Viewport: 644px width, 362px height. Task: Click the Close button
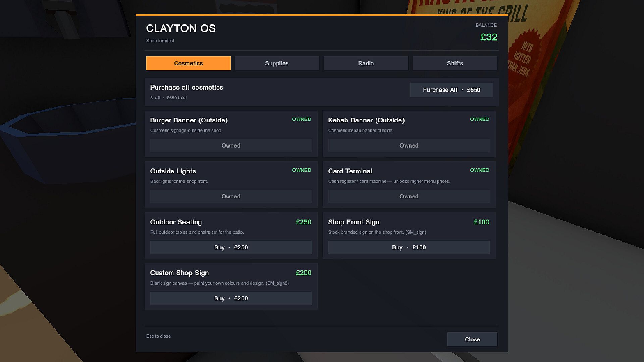tap(472, 339)
